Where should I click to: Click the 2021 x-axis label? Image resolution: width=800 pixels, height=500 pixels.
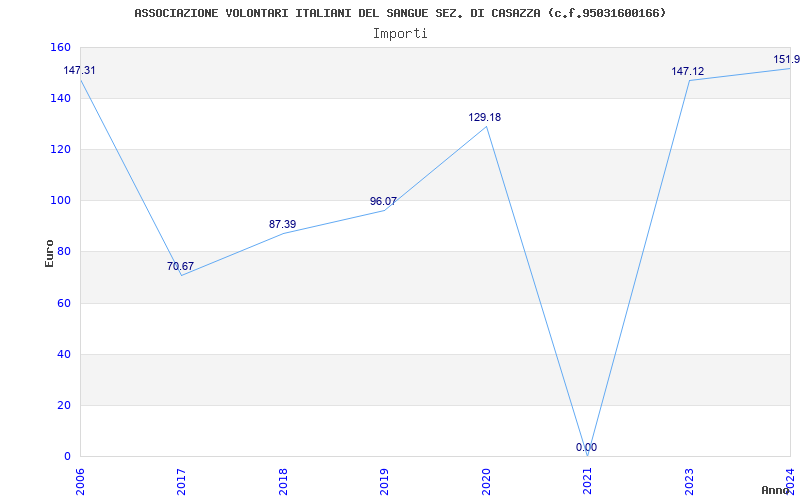(587, 481)
